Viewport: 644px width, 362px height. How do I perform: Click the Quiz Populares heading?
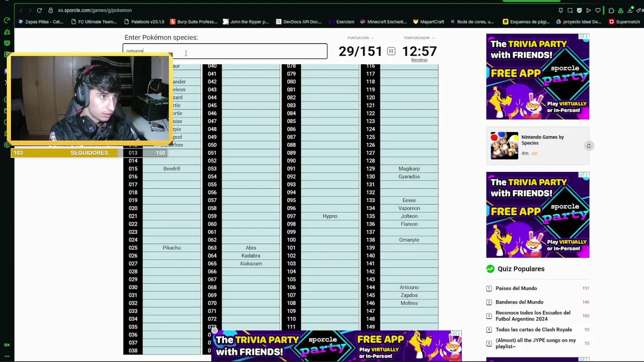tap(521, 269)
